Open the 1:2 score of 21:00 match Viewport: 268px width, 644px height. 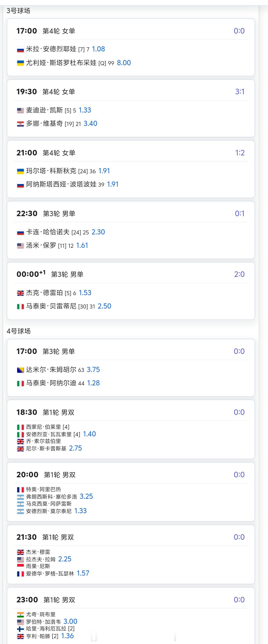239,153
